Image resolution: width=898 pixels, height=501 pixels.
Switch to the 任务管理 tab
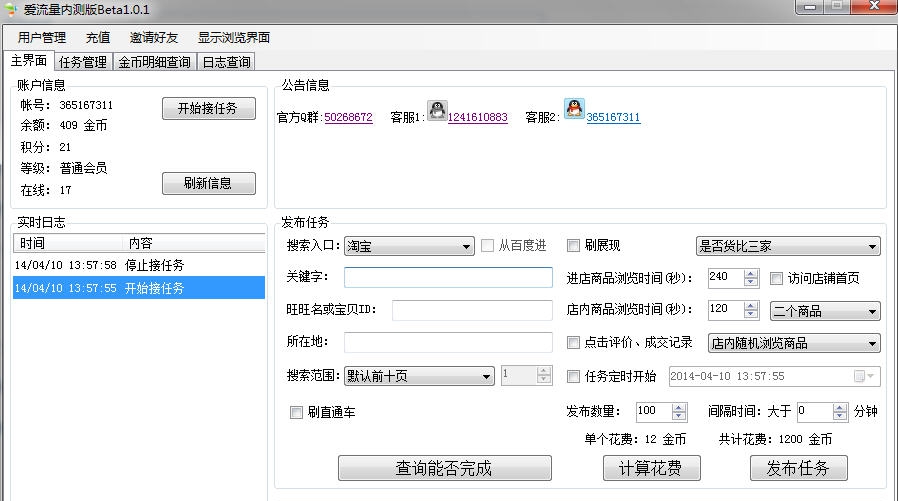(83, 62)
